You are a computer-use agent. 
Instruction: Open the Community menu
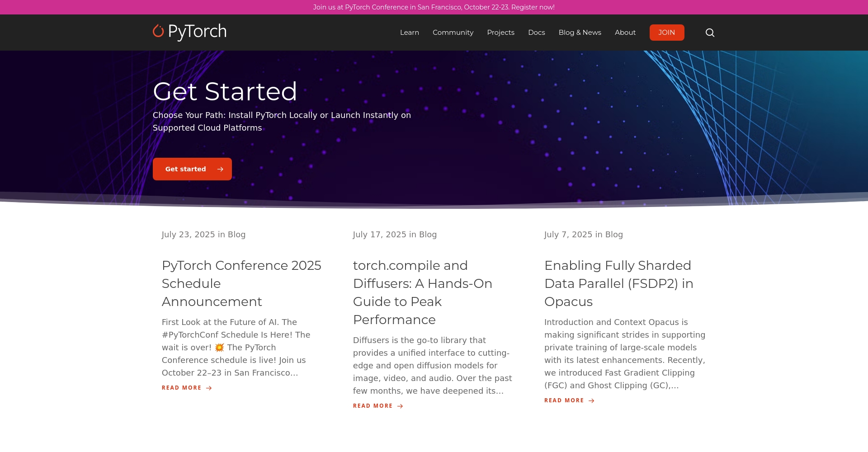(x=453, y=33)
